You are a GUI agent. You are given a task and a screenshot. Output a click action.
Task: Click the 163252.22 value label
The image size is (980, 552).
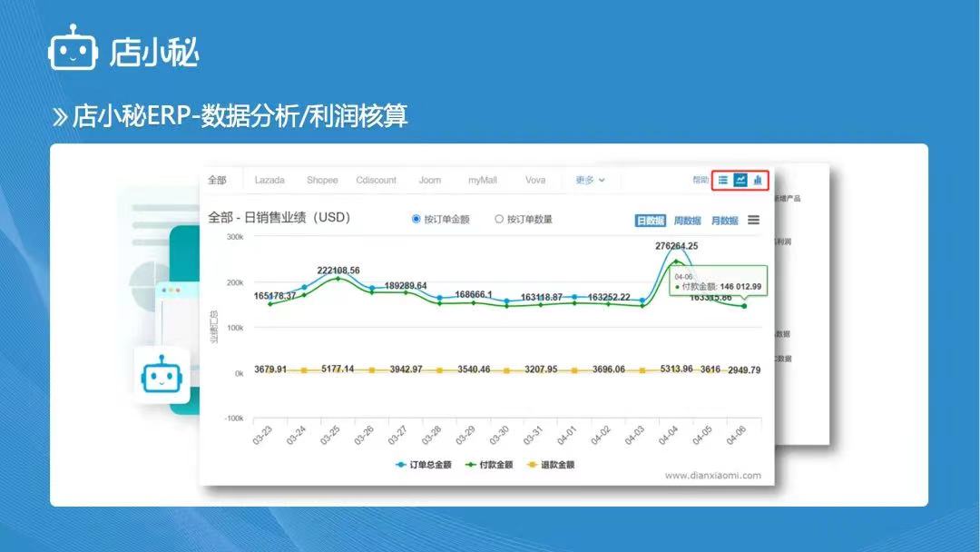click(609, 297)
